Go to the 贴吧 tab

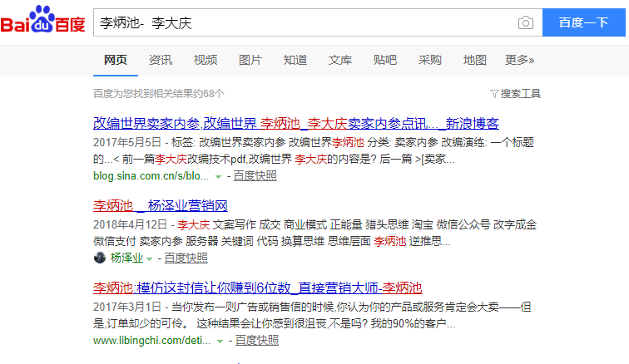click(x=385, y=60)
